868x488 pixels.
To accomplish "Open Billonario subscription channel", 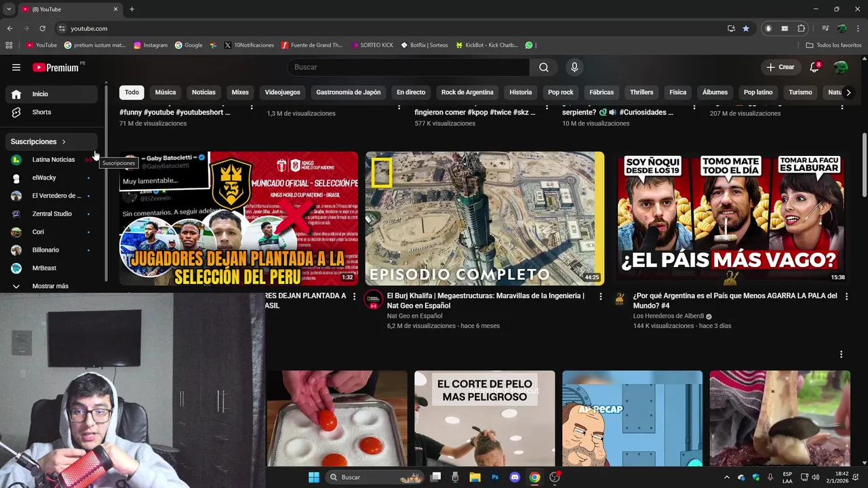I will click(x=52, y=250).
